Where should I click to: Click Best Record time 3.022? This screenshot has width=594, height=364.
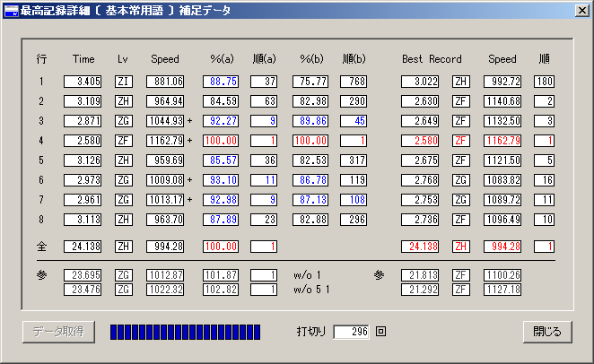pyautogui.click(x=420, y=82)
